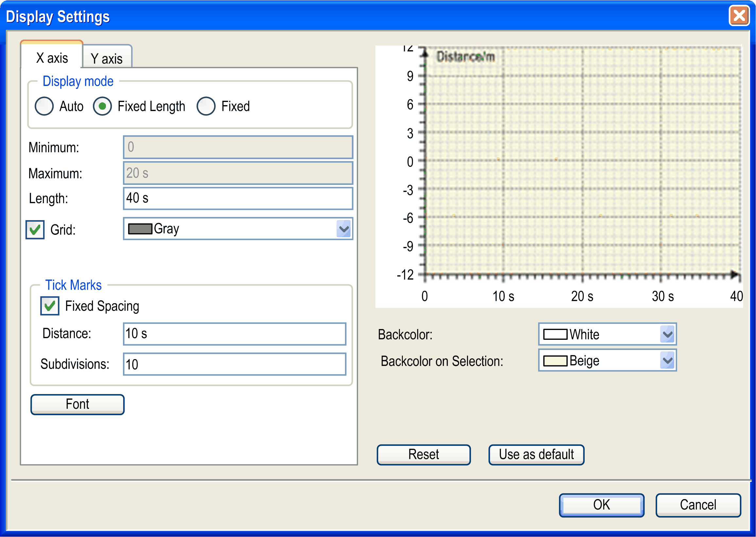Viewport: 756px width, 537px height.
Task: Toggle the Fixed Spacing checkbox
Action: 50,306
